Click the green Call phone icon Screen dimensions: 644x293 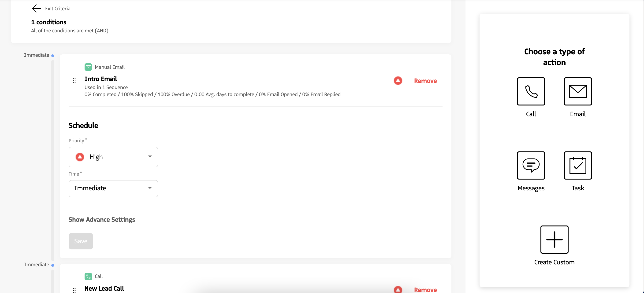[88, 276]
